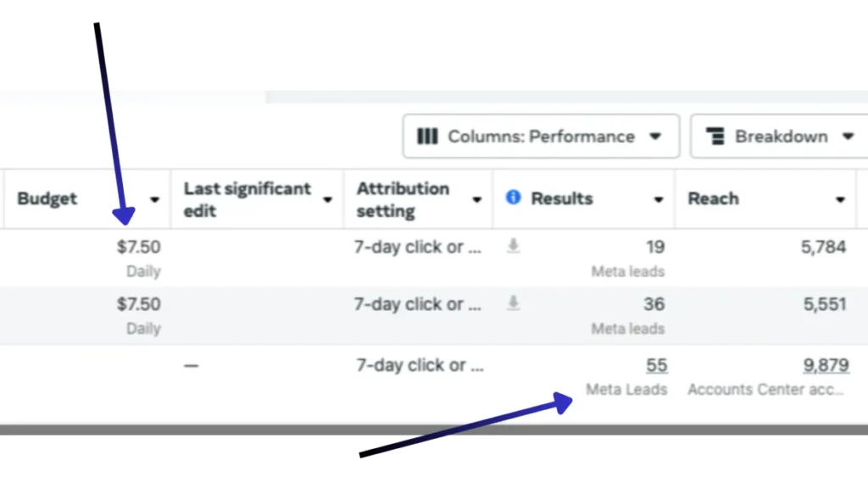Click the Results info icon
The image size is (868, 488).
coord(513,197)
